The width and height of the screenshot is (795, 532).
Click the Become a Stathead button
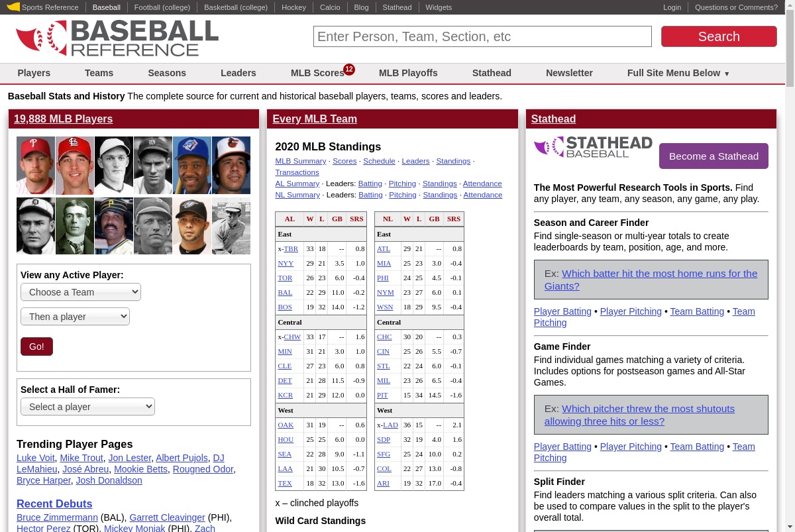[x=714, y=156]
